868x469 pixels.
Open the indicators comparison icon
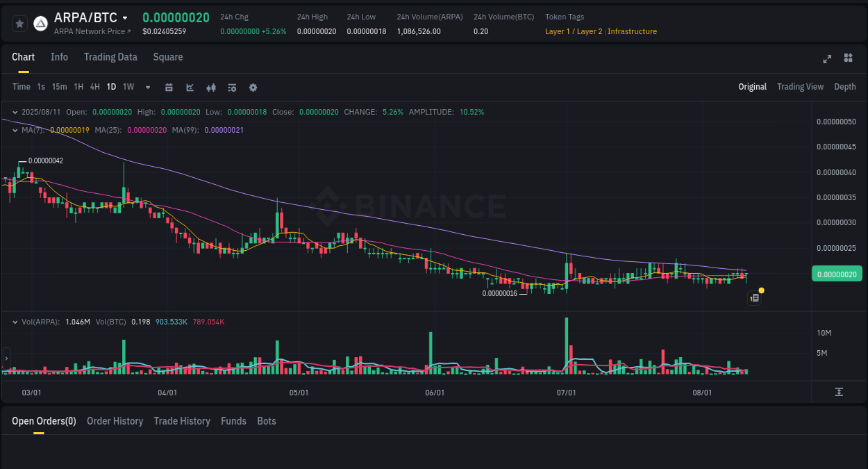(x=210, y=87)
